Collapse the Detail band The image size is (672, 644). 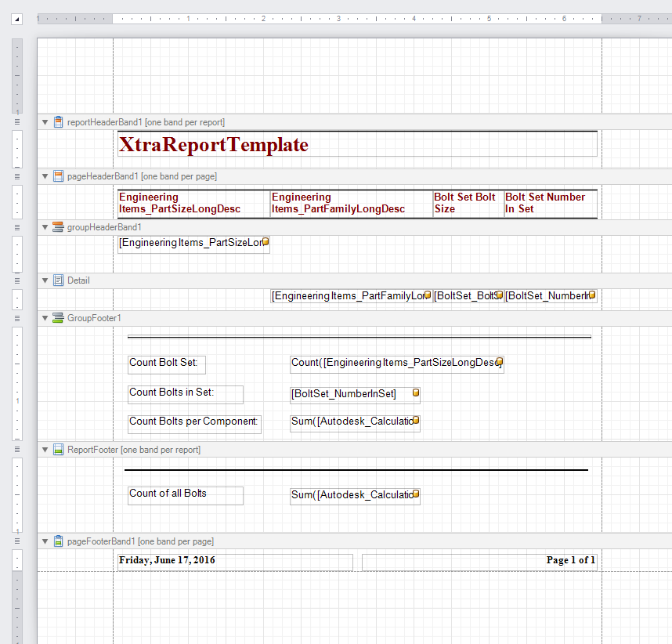[45, 280]
